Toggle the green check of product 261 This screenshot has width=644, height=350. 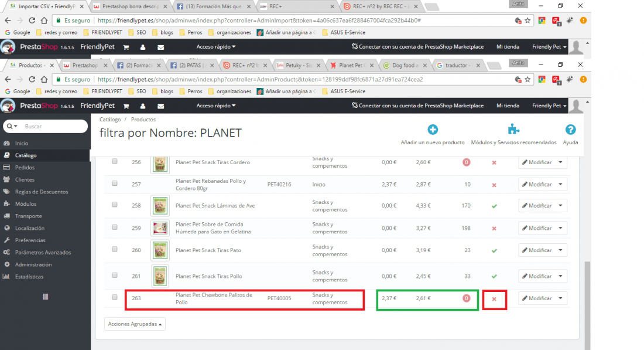[x=494, y=276]
